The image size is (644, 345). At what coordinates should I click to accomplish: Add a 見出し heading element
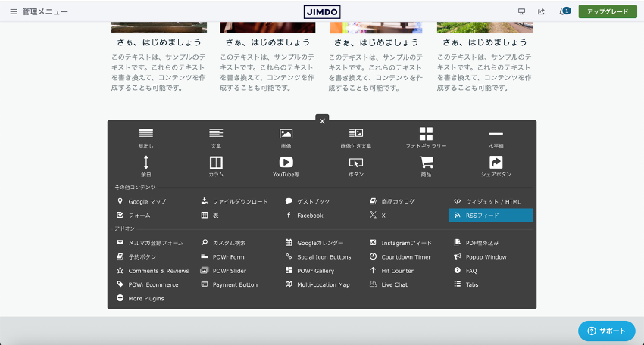click(x=145, y=138)
